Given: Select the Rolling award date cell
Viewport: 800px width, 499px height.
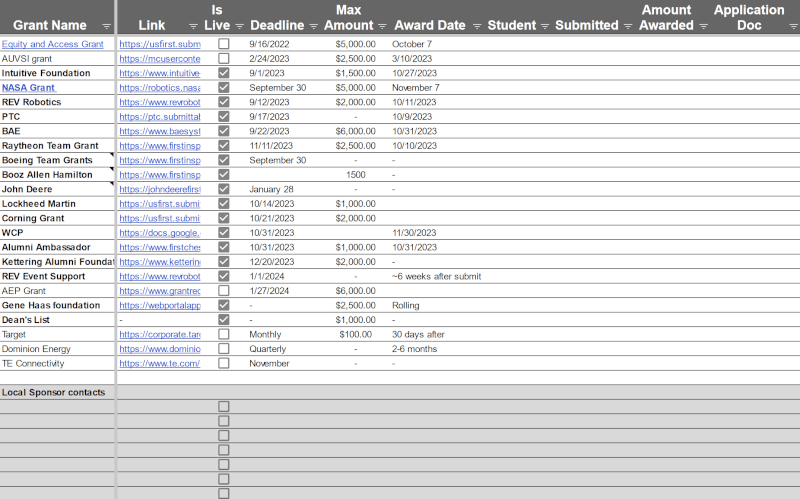Looking at the screenshot, I should [x=406, y=305].
